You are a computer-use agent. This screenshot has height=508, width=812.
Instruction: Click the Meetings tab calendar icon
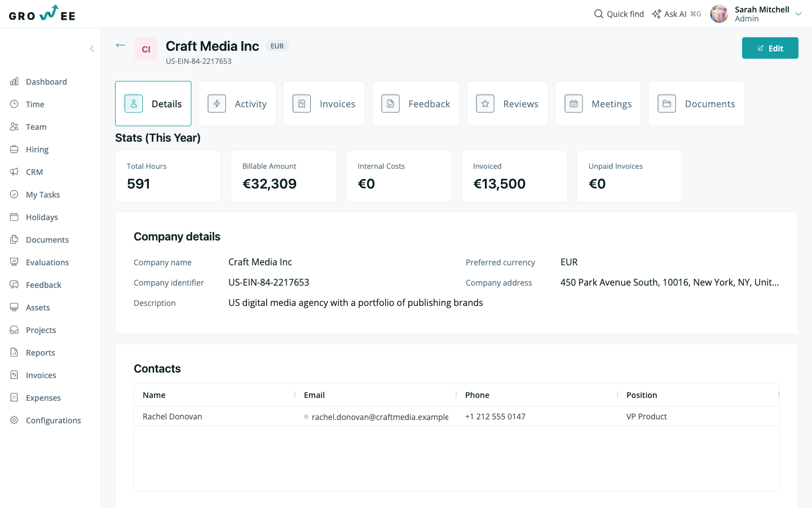pos(573,103)
